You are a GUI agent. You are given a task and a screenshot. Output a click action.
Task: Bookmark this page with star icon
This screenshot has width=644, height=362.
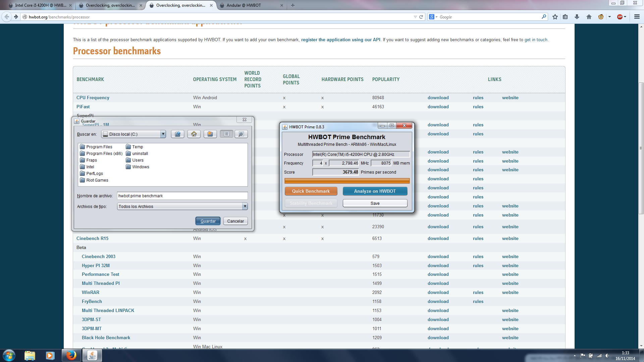coord(555,17)
